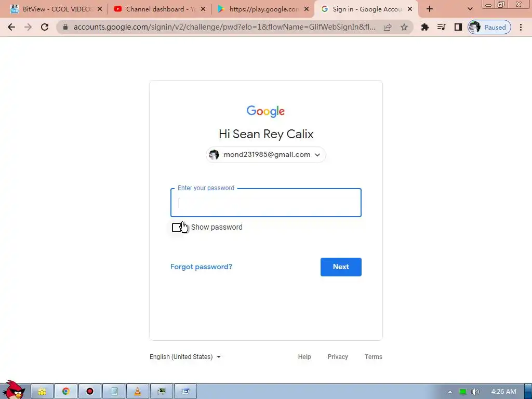Select the Sign in - Google Account tab
The width and height of the screenshot is (532, 399).
366,9
